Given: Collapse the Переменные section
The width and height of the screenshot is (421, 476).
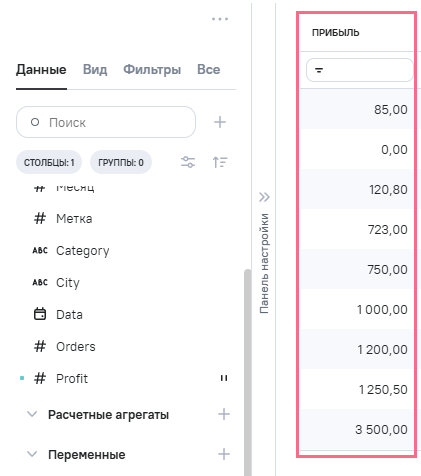Looking at the screenshot, I should click(32, 454).
